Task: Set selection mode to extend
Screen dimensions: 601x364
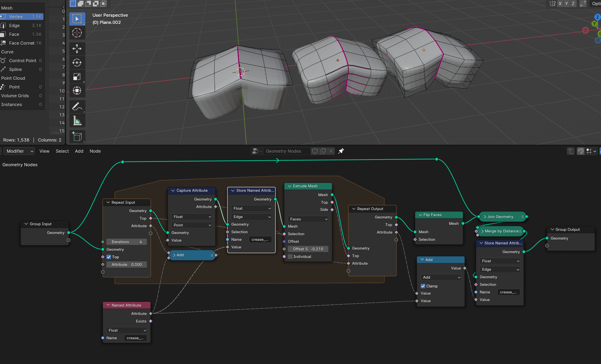Action: pyautogui.click(x=81, y=4)
